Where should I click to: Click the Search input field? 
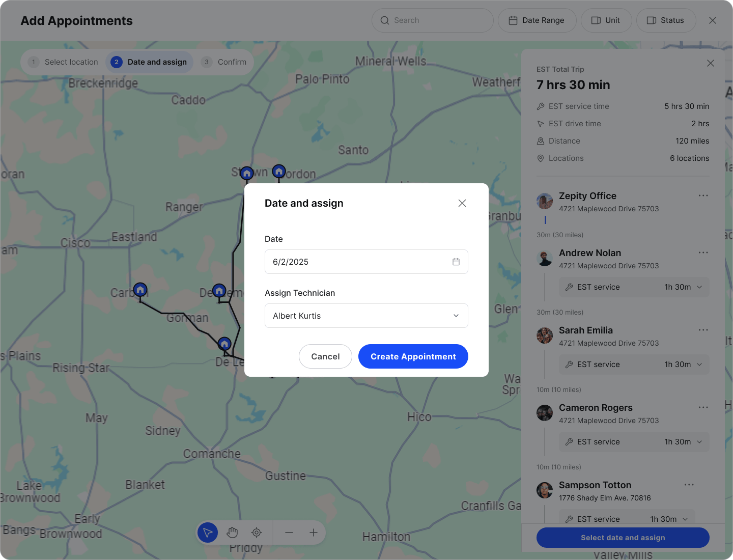coord(433,20)
